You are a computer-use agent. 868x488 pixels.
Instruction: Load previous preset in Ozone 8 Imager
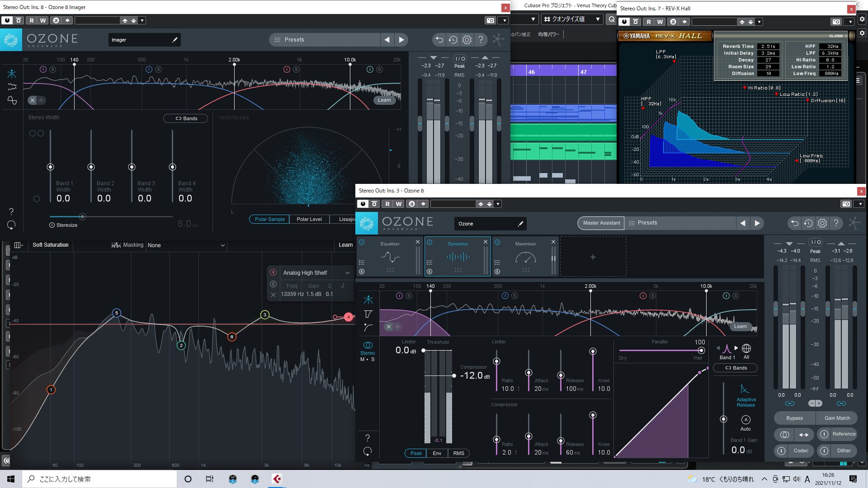pos(387,40)
